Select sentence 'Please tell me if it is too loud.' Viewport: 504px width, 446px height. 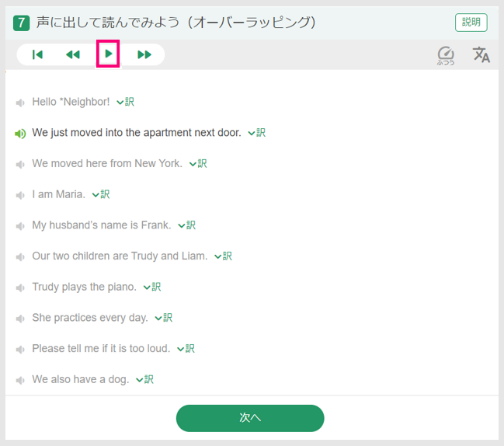[x=101, y=349]
